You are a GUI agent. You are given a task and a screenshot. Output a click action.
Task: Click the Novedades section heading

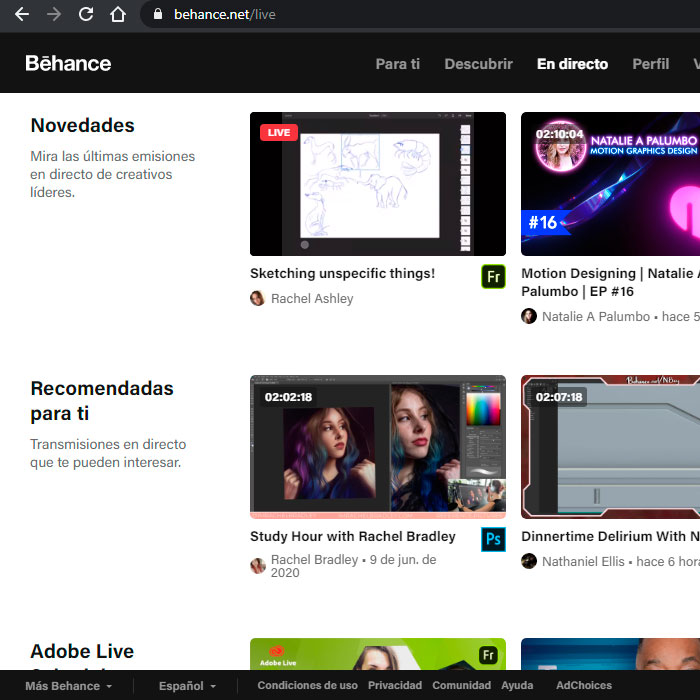point(82,125)
